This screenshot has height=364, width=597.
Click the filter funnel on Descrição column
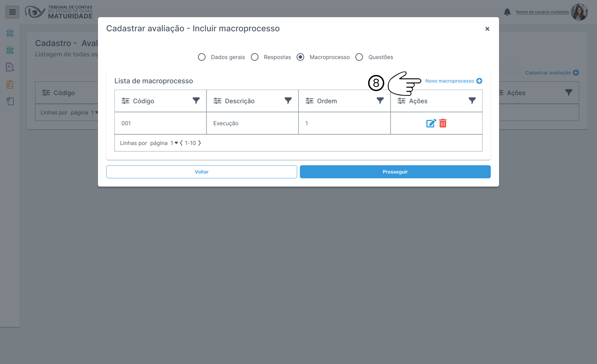288,101
